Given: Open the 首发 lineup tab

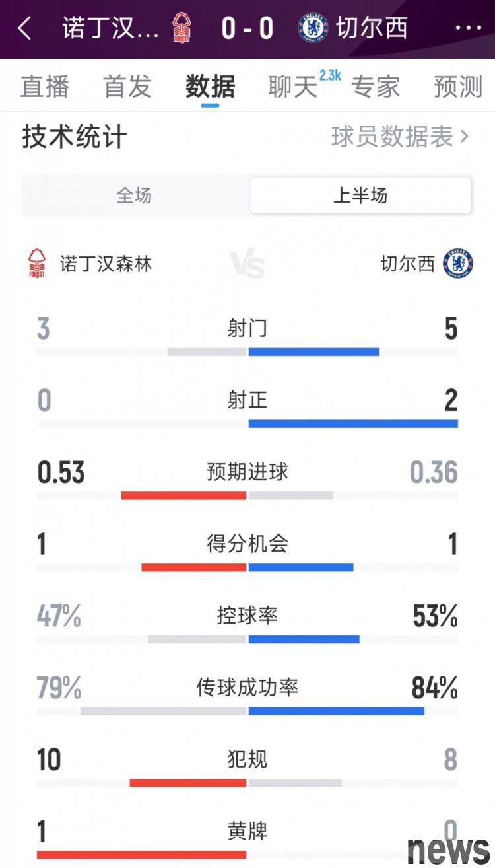Looking at the screenshot, I should [x=127, y=87].
